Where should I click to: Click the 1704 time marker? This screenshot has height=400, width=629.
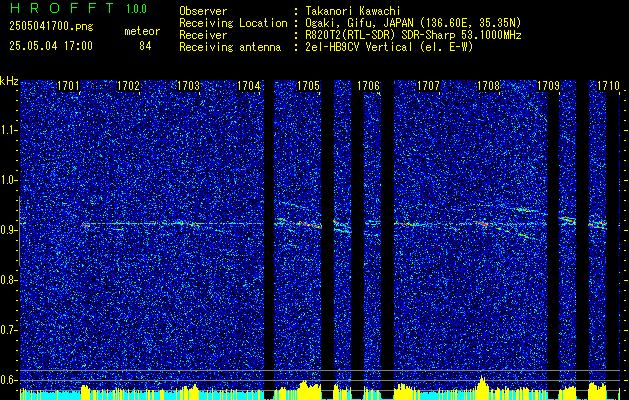tap(249, 86)
